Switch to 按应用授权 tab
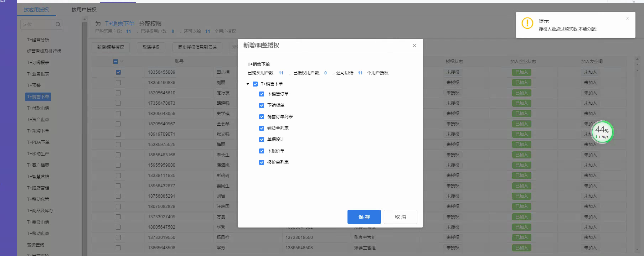 point(36,10)
